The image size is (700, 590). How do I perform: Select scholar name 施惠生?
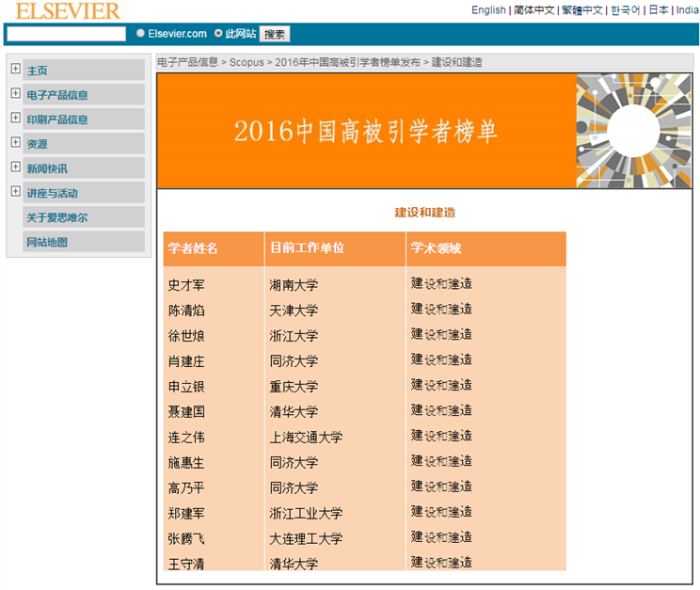(x=186, y=463)
